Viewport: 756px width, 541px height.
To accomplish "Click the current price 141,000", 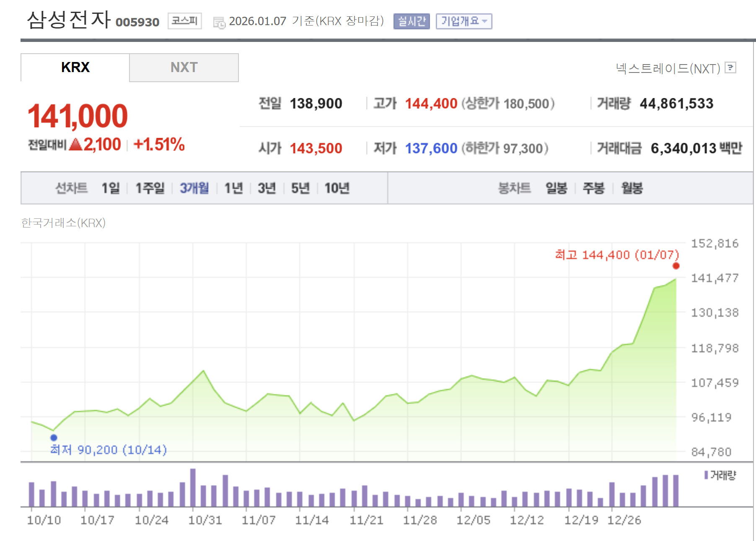I will 78,116.
